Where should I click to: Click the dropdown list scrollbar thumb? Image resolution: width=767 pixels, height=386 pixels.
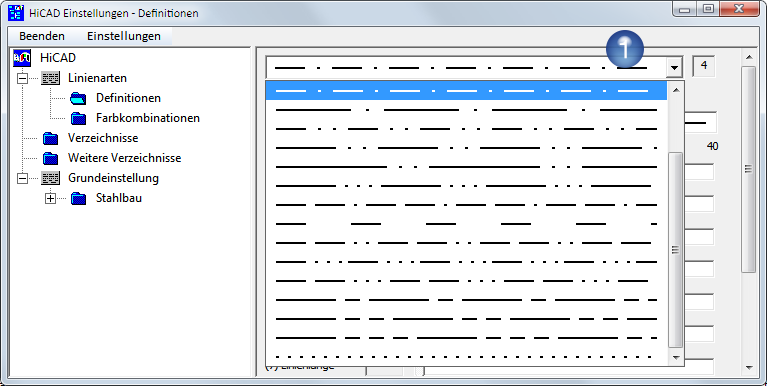click(x=676, y=250)
